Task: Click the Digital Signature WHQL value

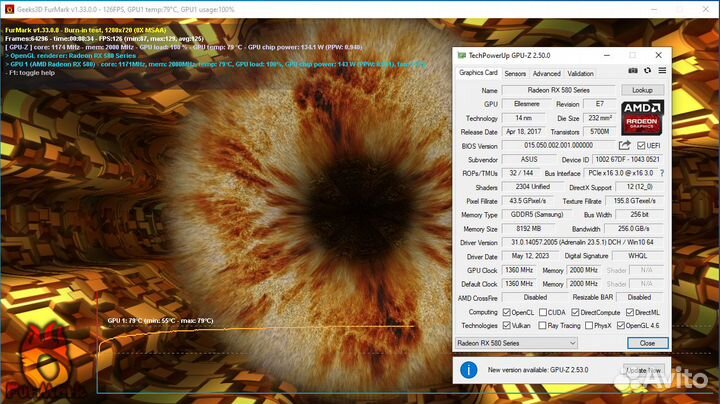Action: pyautogui.click(x=638, y=256)
